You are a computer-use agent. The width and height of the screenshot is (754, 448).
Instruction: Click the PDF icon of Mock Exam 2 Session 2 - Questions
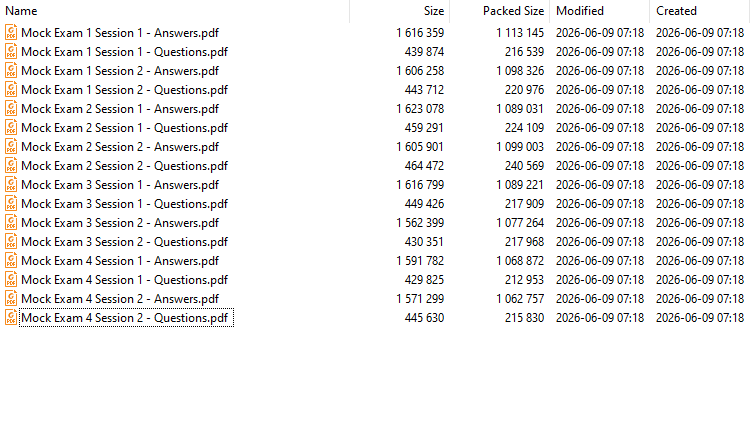pyautogui.click(x=11, y=166)
